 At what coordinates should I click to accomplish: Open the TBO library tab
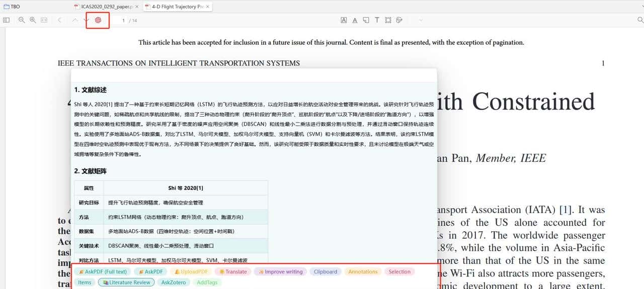11,7
